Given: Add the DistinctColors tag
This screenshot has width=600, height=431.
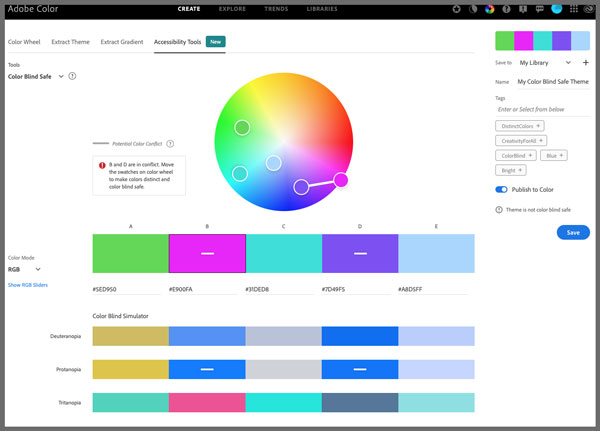Looking at the screenshot, I should pyautogui.click(x=520, y=126).
